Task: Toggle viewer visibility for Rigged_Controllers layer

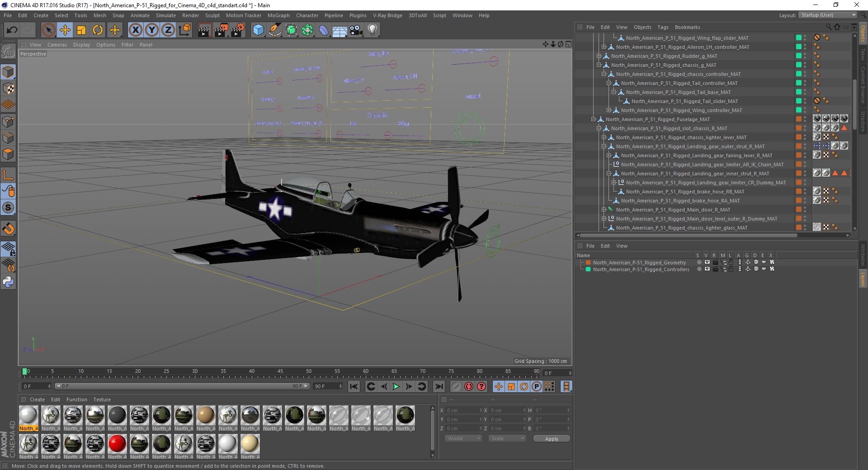Action: coord(707,269)
